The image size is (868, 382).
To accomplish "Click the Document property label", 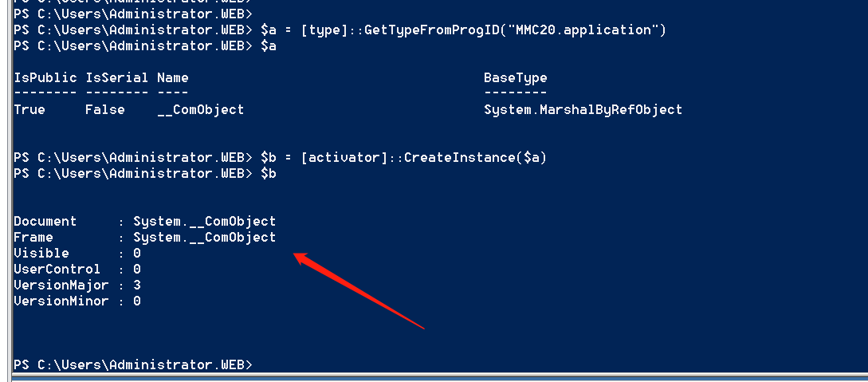I will pos(45,222).
